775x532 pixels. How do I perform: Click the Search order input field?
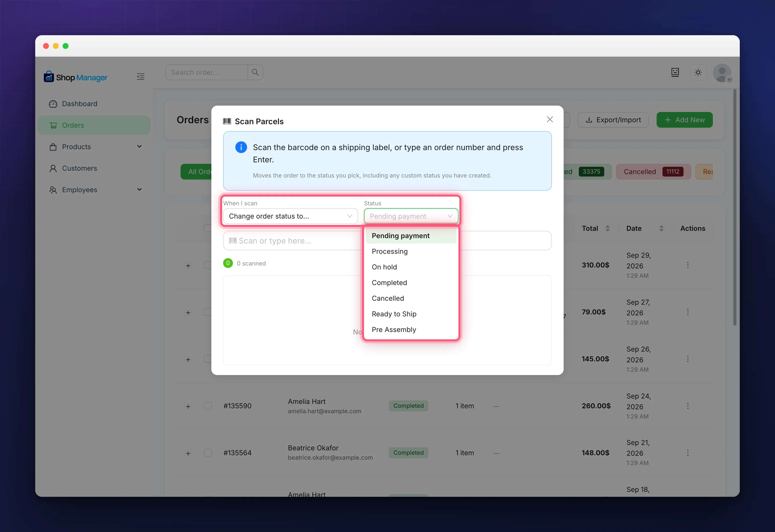point(206,72)
